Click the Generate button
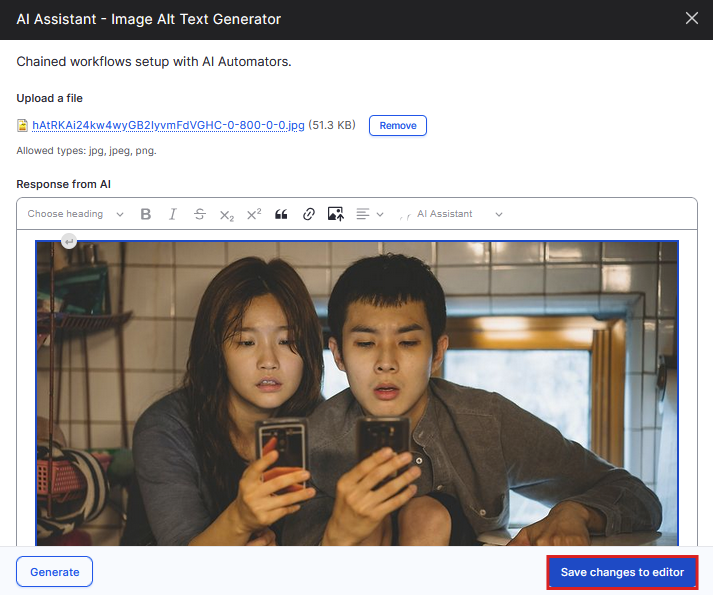Image resolution: width=713 pixels, height=595 pixels. point(55,572)
